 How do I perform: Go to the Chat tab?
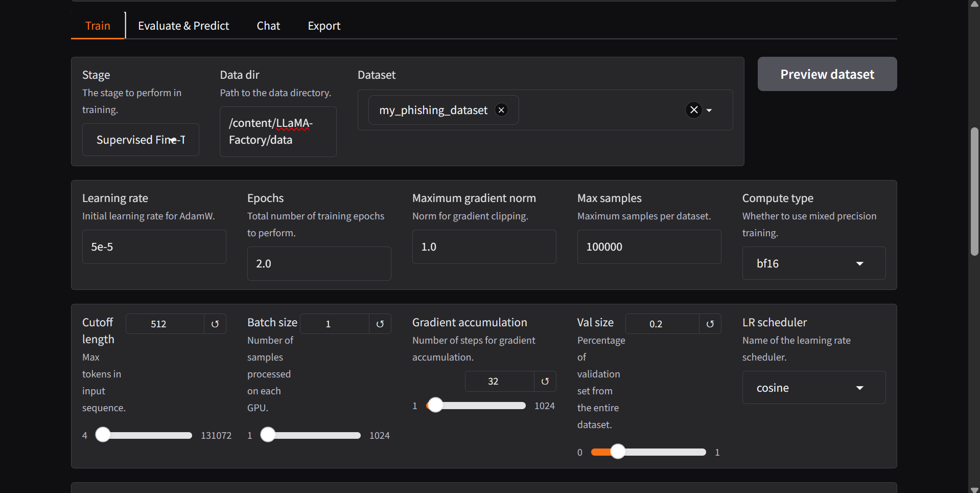coord(268,26)
